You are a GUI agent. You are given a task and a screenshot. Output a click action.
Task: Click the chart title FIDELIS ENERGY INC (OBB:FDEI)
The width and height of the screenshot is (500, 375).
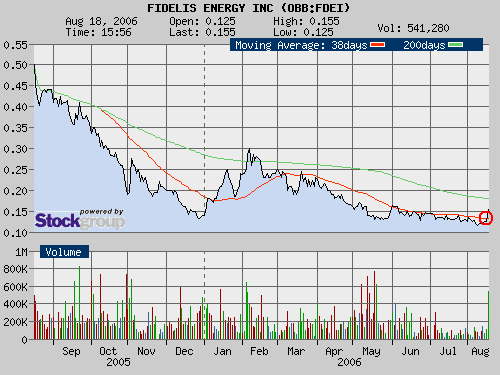pyautogui.click(x=249, y=8)
